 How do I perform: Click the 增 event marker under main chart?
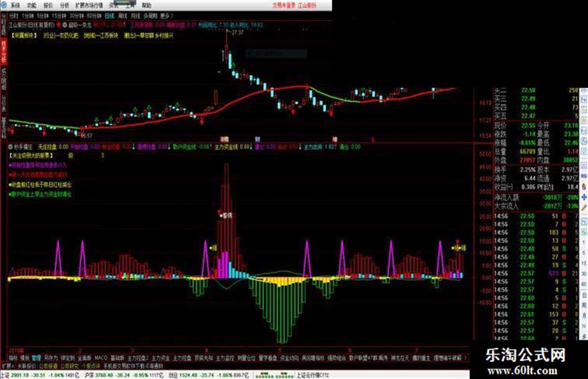[x=335, y=139]
